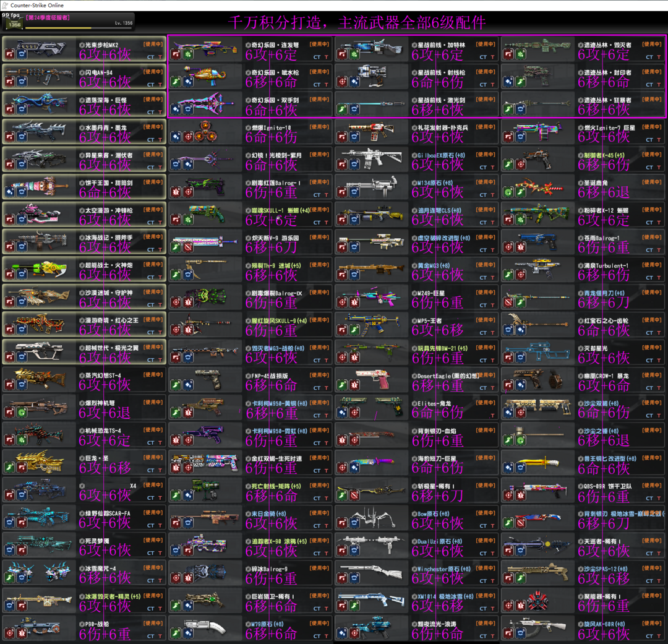Select the 聚能器-稀有 red device image
The height and width of the screenshot is (644, 668).
[538, 601]
